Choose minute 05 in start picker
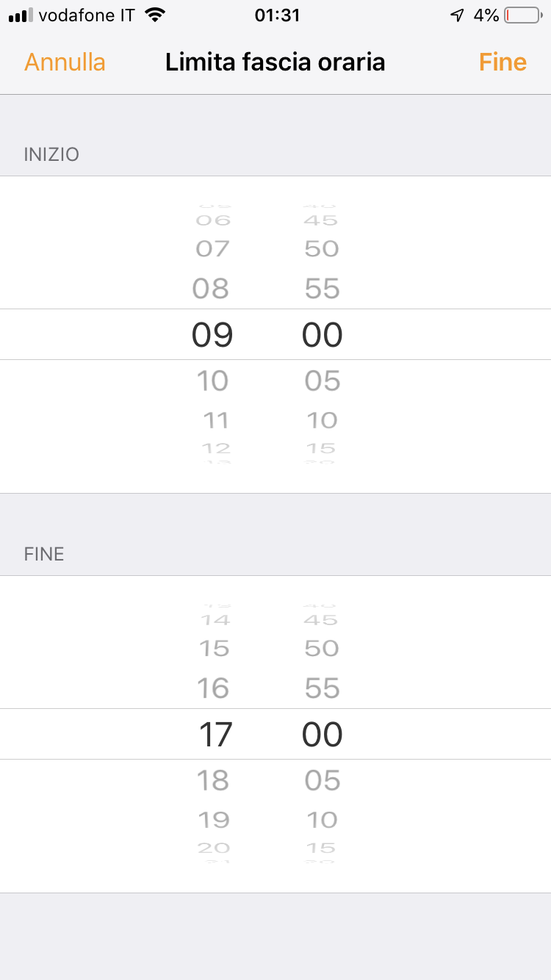Screen dimensions: 551x980 point(323,381)
